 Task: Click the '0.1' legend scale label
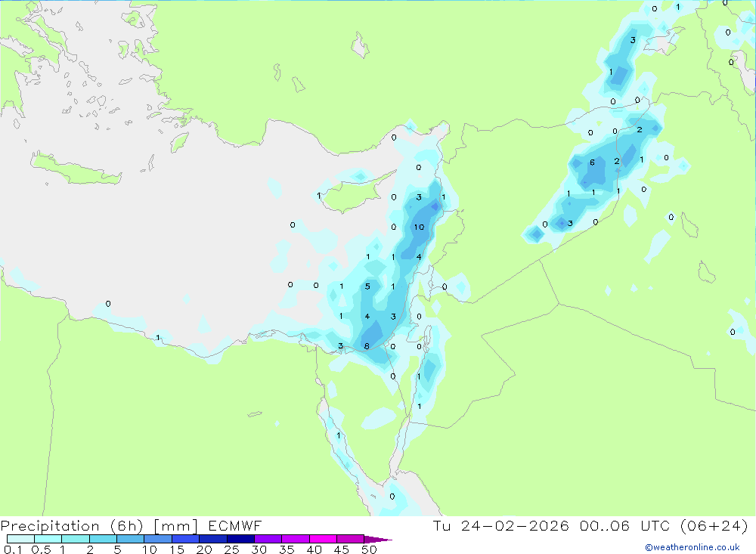13,549
